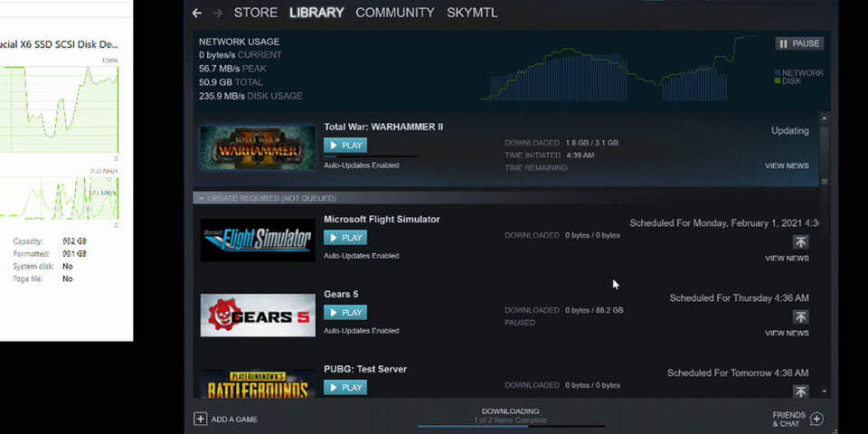Image resolution: width=868 pixels, height=434 pixels.
Task: Click the disk transfer rate graph in Task Manager
Action: pyautogui.click(x=60, y=198)
